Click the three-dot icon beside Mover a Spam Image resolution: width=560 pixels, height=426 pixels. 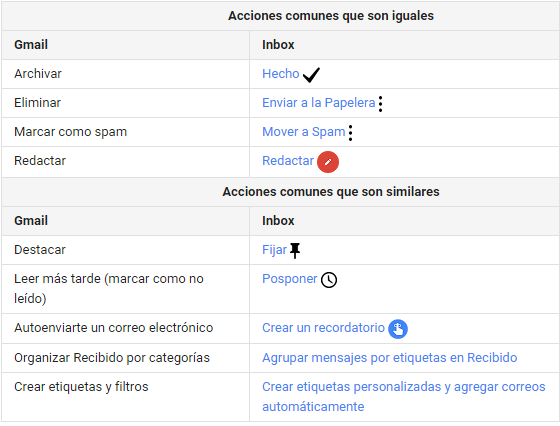350,133
